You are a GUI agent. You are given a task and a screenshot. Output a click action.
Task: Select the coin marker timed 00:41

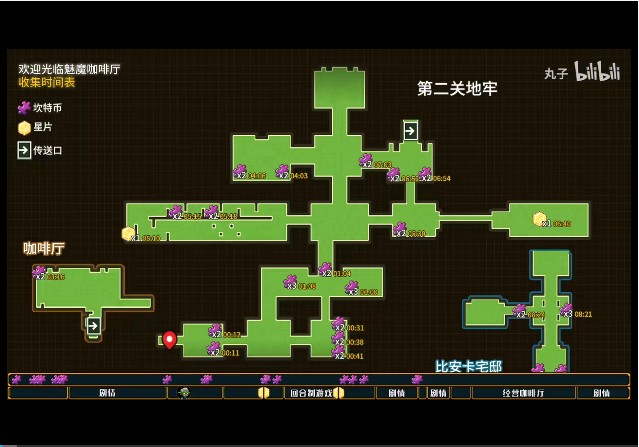[x=338, y=352]
